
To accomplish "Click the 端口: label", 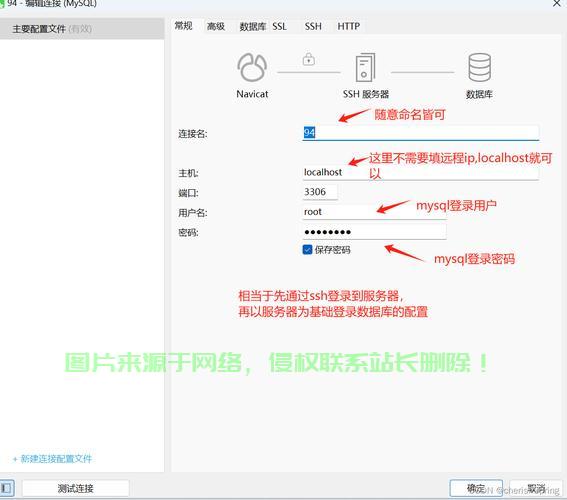I will pos(188,193).
